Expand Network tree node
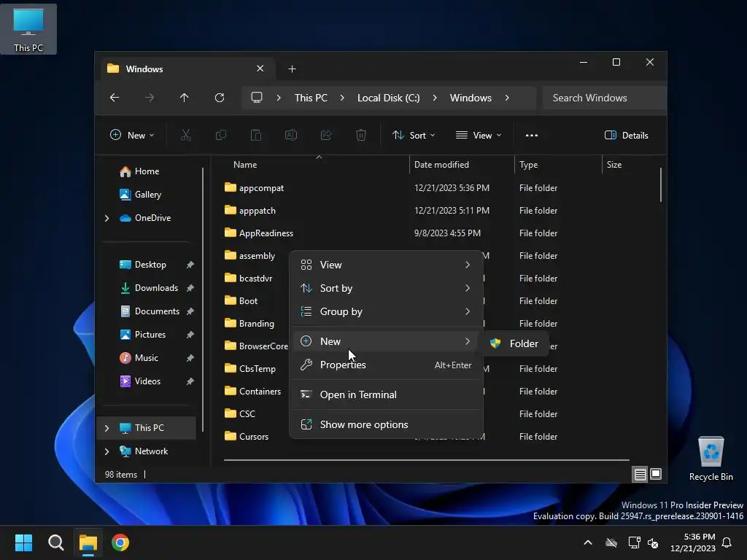The width and height of the screenshot is (747, 560). click(x=107, y=451)
